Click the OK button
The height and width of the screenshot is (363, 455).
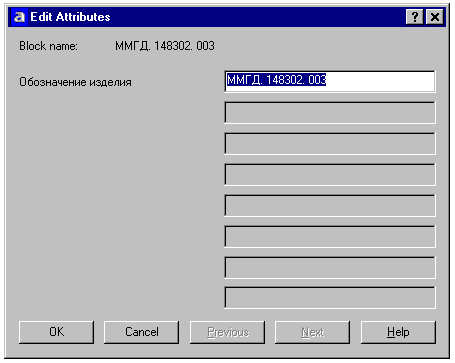56,332
